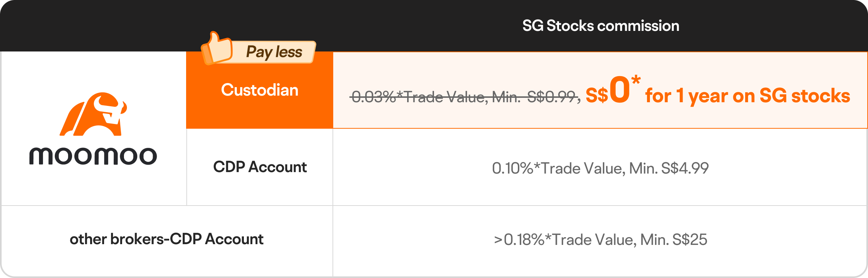Click the 'Min. S$25' text
Image resolution: width=868 pixels, height=278 pixels.
[673, 239]
